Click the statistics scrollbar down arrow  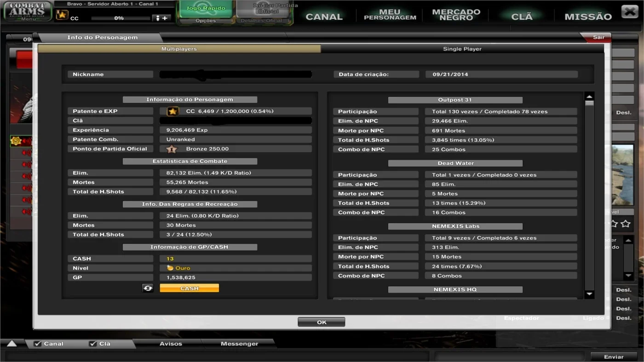589,294
